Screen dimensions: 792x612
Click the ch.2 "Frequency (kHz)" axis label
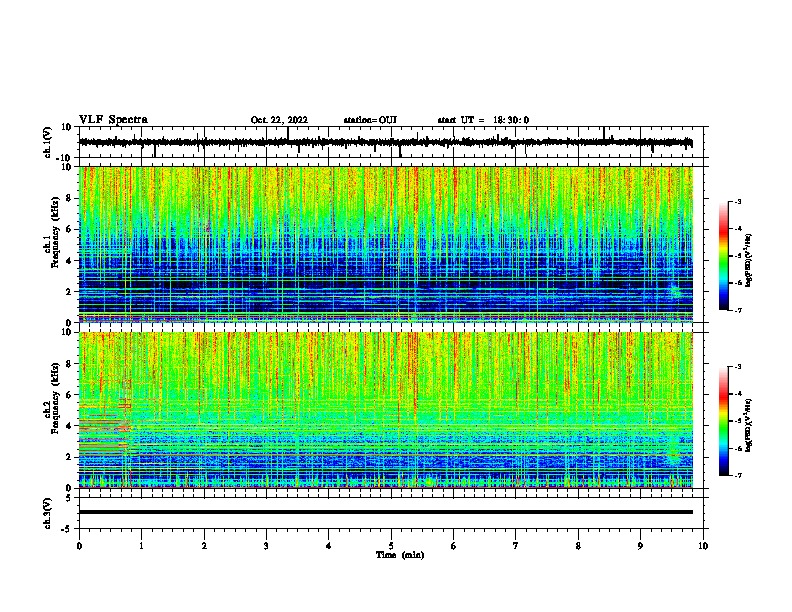pos(55,398)
